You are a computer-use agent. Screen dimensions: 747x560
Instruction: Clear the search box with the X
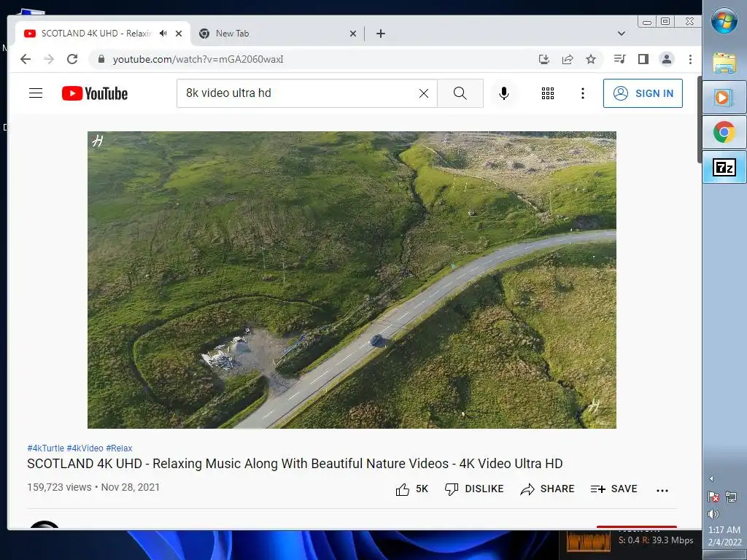point(424,93)
